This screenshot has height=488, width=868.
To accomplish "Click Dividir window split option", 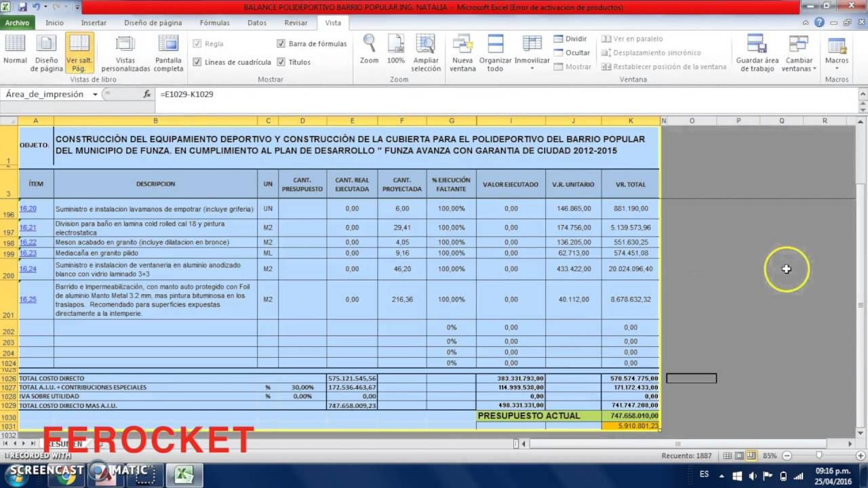I will click(570, 39).
